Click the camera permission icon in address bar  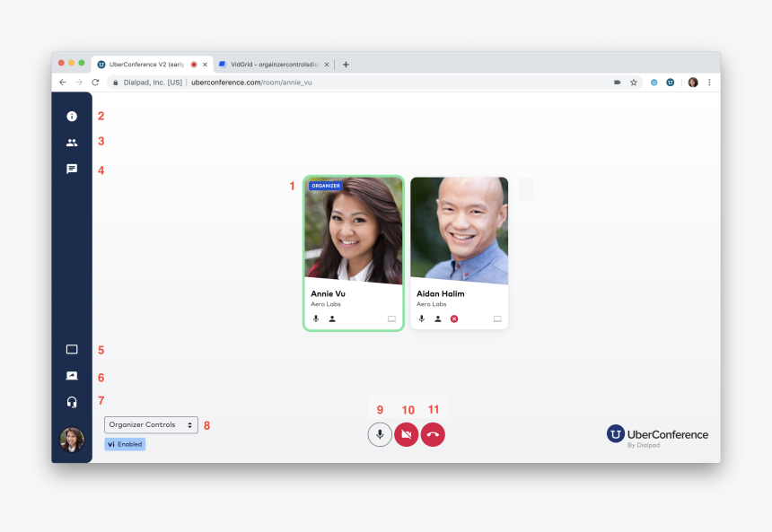click(618, 83)
